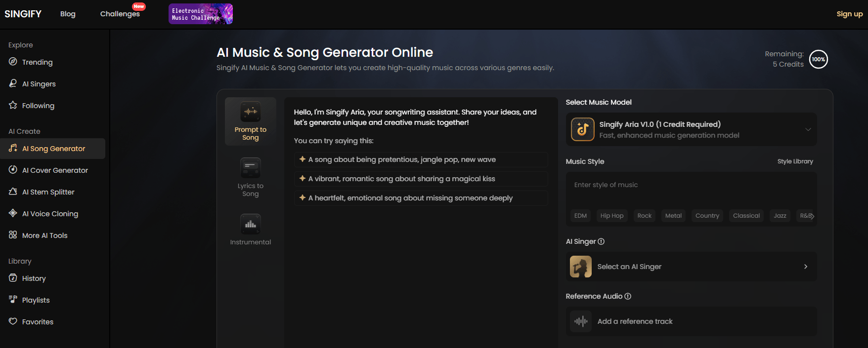Click the AI Cover Generator icon
This screenshot has height=348, width=868.
[x=13, y=170]
